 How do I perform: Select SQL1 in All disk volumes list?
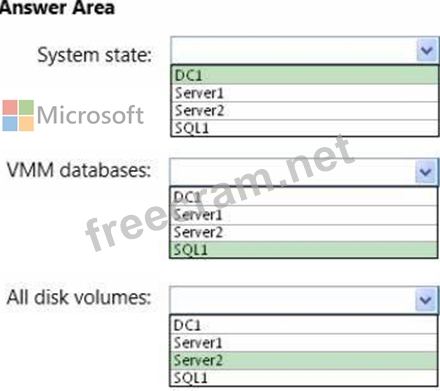coord(304,378)
